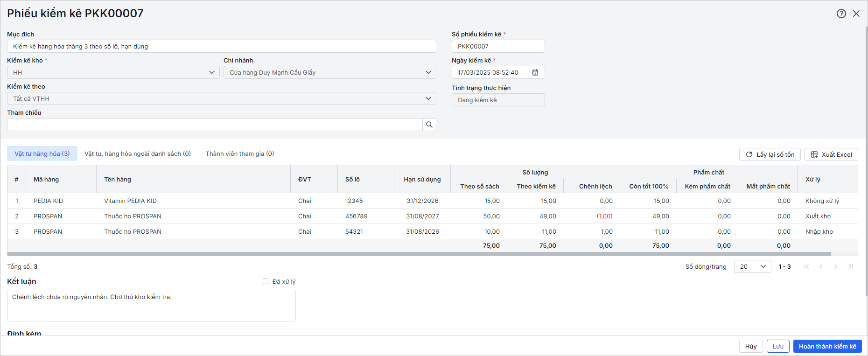Go to the next page arrow
Screen dimensions: 868x356
pyautogui.click(x=835, y=266)
